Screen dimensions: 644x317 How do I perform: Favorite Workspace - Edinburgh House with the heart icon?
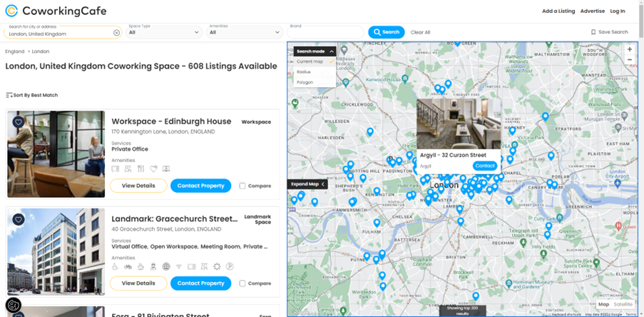(x=18, y=121)
